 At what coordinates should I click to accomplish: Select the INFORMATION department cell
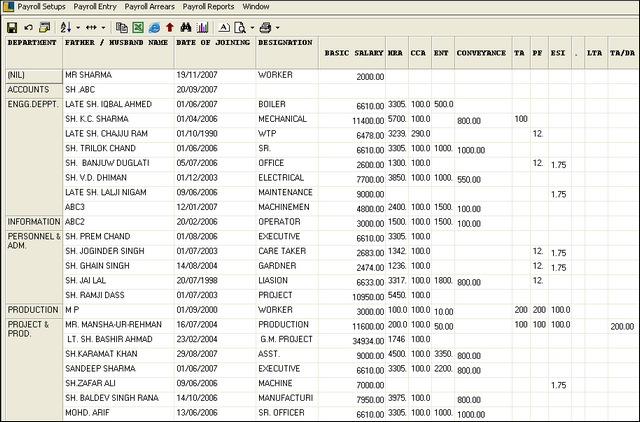34,223
